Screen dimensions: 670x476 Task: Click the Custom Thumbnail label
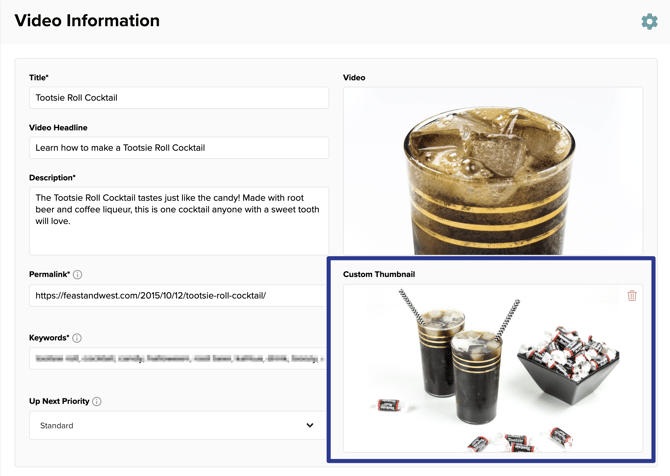pyautogui.click(x=378, y=274)
